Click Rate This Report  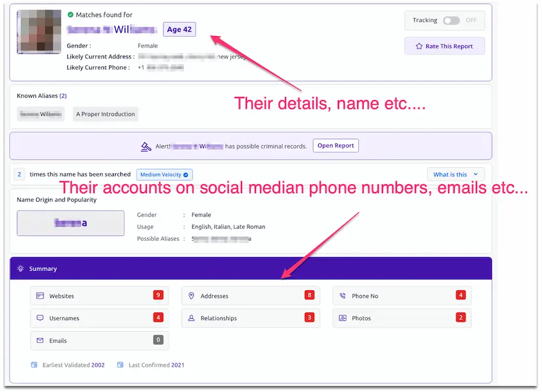coord(444,46)
